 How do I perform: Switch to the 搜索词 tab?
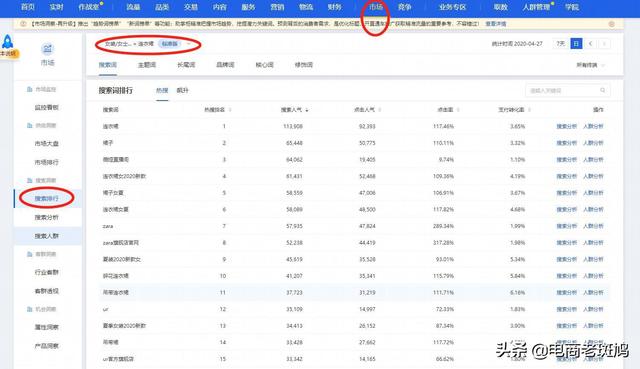pos(108,65)
